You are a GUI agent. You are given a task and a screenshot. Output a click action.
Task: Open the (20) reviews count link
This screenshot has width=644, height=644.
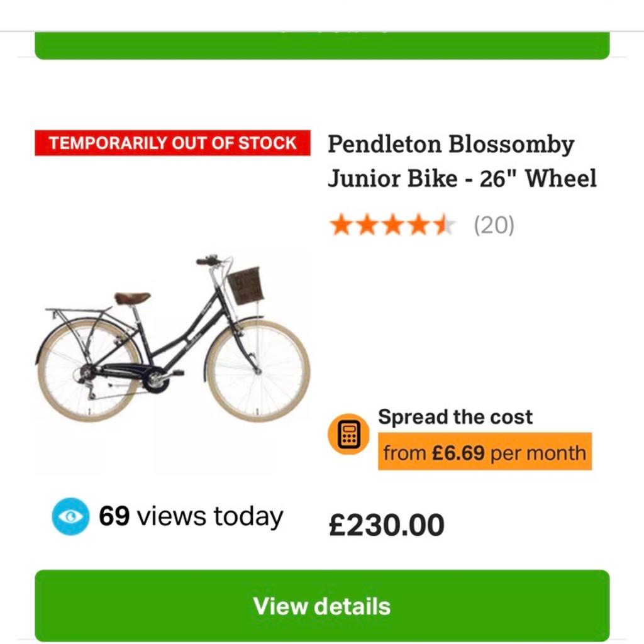coord(494,225)
